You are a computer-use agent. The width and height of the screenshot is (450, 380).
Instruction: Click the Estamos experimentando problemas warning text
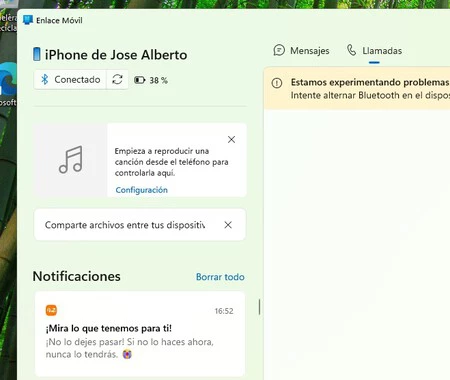(370, 82)
